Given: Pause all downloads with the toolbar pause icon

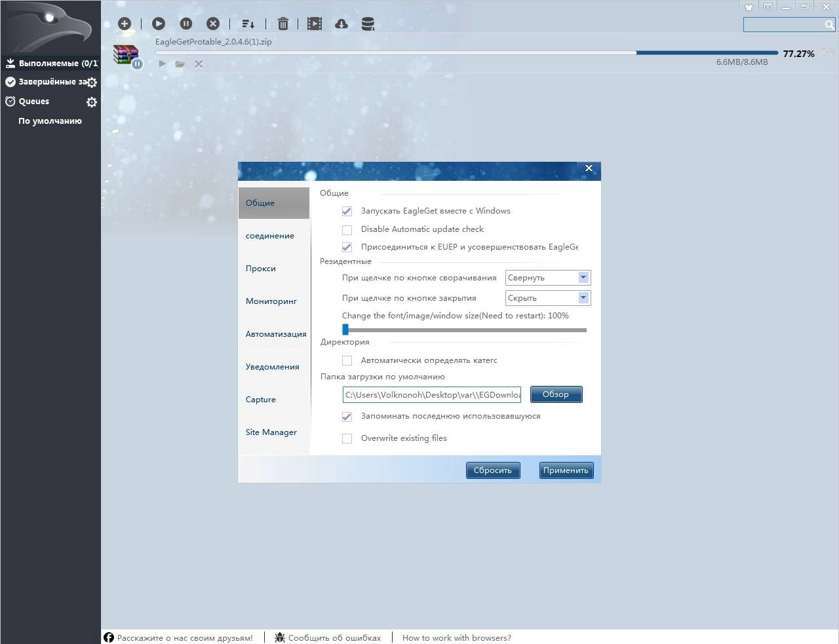Looking at the screenshot, I should point(186,24).
